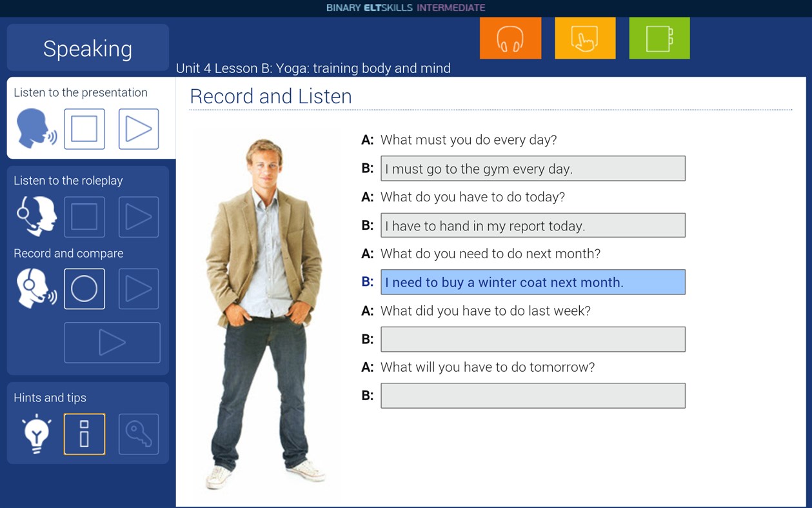Open the yellow hand-tap practice activity
Viewport: 812px width, 508px height.
[584, 37]
